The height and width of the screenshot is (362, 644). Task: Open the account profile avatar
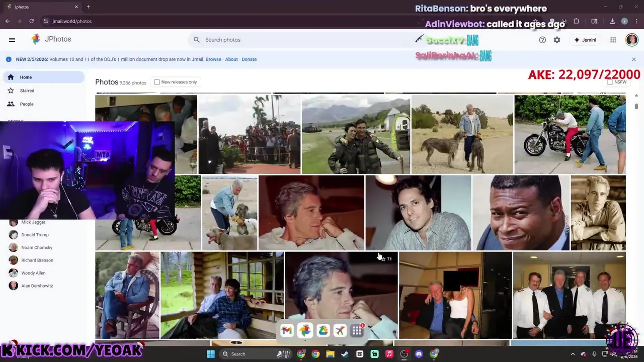[632, 40]
